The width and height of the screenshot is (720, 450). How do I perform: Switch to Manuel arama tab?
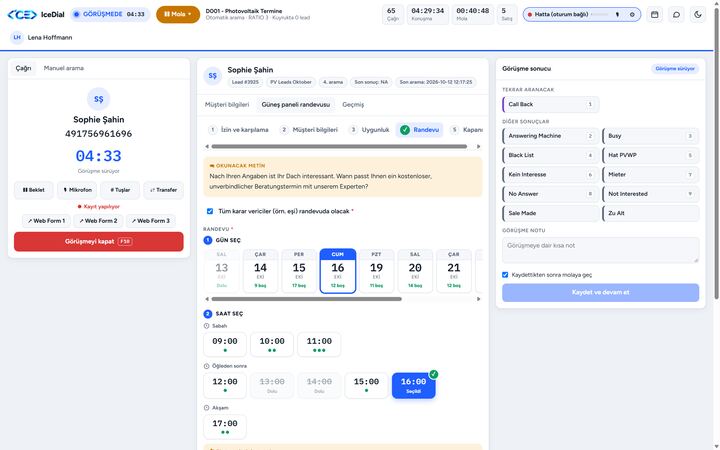tap(64, 68)
